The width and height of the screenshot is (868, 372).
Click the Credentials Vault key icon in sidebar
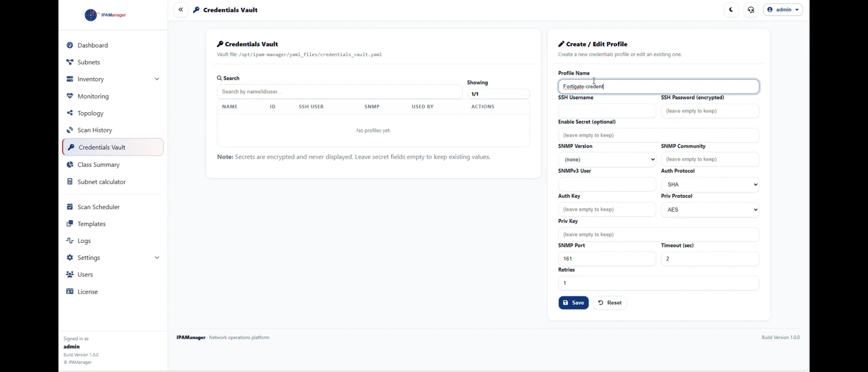pos(71,147)
